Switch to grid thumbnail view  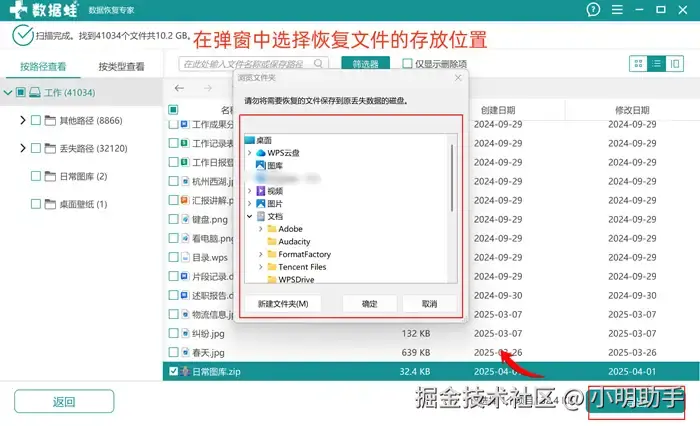pyautogui.click(x=638, y=63)
